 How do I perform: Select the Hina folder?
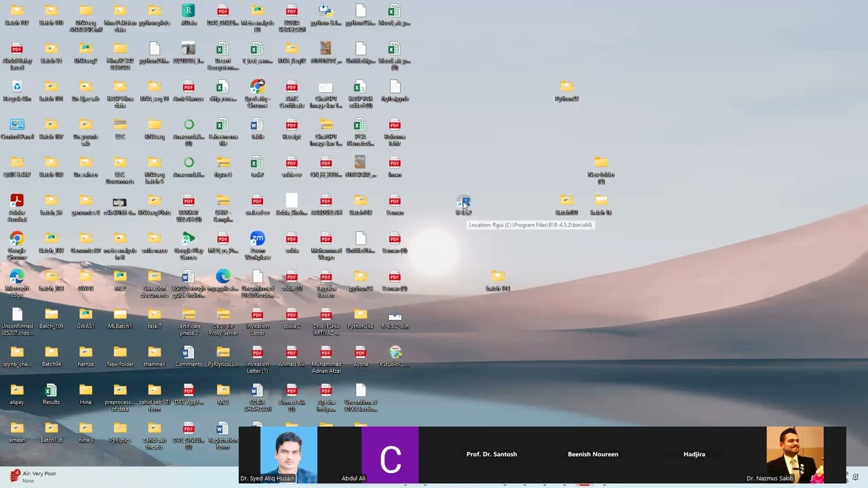[x=85, y=394]
